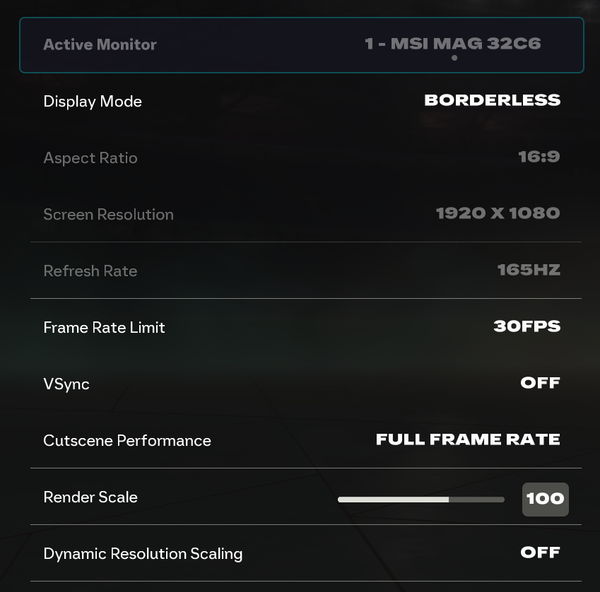Click the Display Mode label

pyautogui.click(x=93, y=101)
